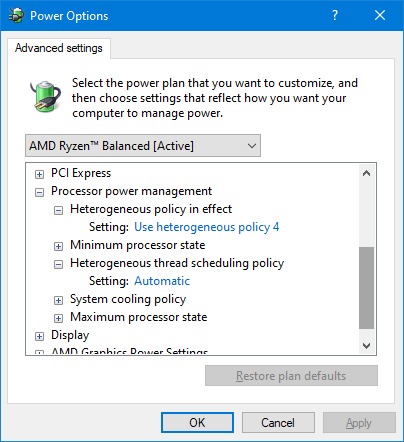Click the Power Options title bar icon

(x=16, y=15)
